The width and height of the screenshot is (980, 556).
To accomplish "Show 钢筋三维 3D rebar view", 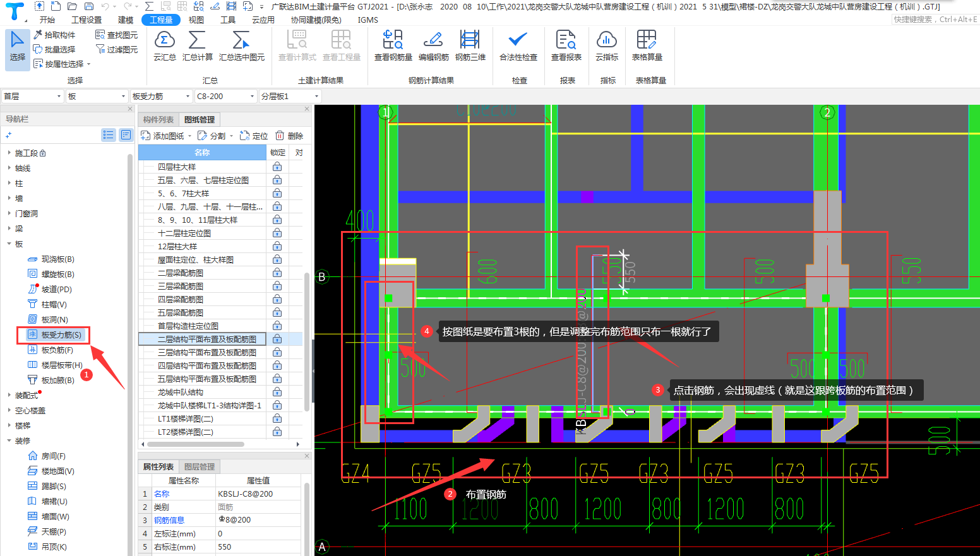I will (x=470, y=46).
